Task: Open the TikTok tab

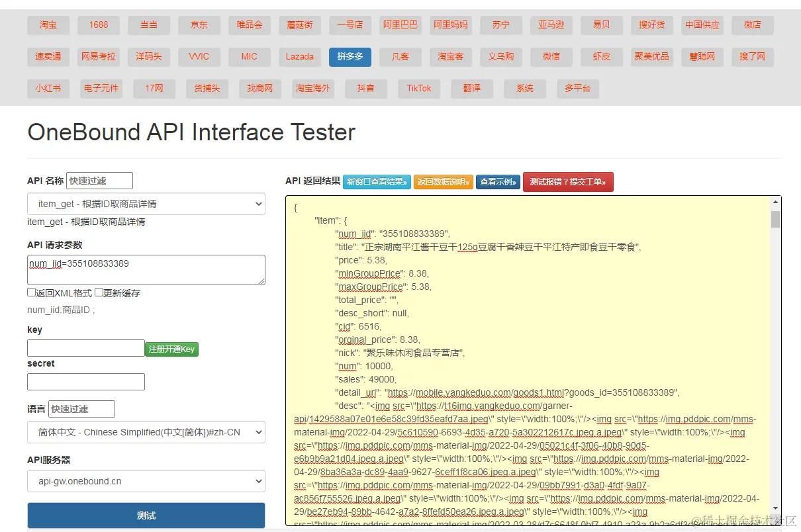Action: tap(419, 89)
